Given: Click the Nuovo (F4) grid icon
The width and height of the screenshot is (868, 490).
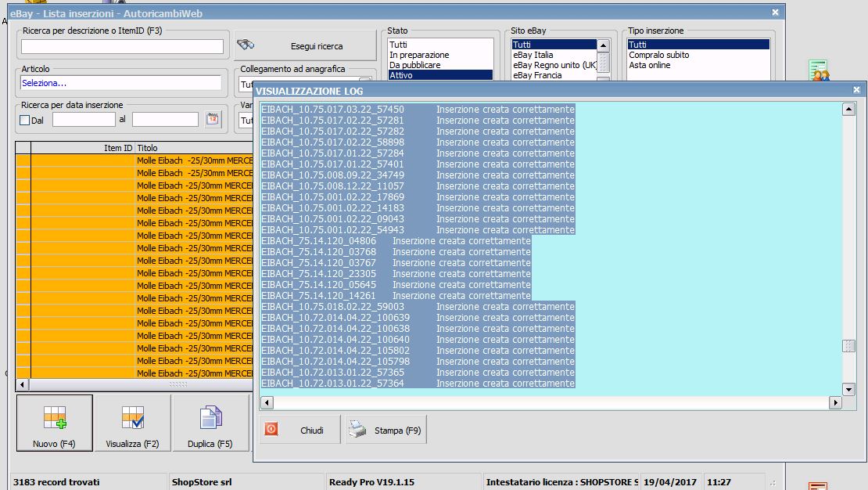Looking at the screenshot, I should click(55, 417).
